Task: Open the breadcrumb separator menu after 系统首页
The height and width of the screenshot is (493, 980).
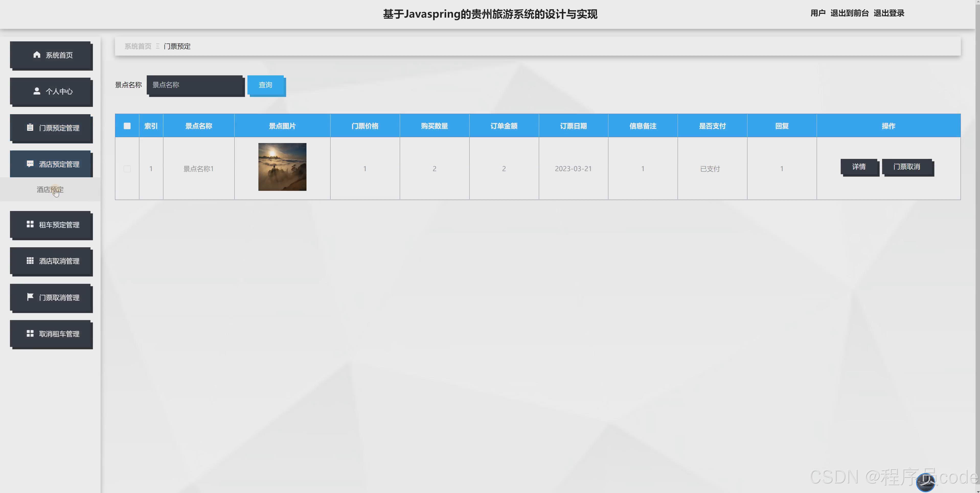Action: (157, 46)
